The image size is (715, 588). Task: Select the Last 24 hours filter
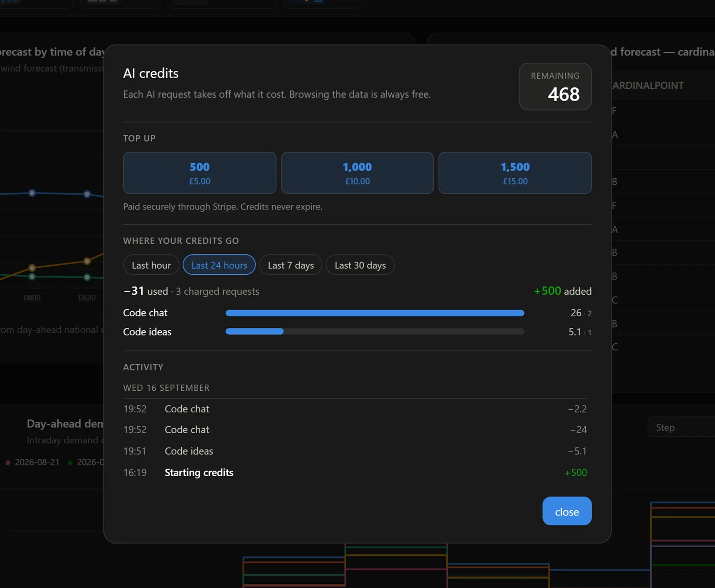tap(219, 265)
